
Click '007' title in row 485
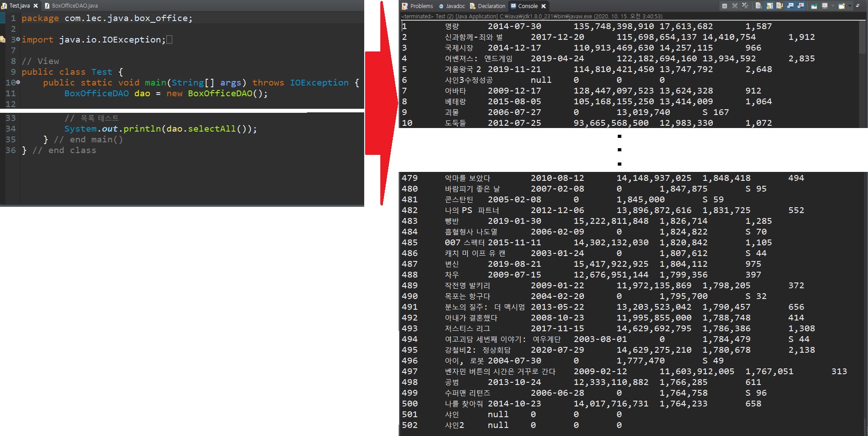452,243
